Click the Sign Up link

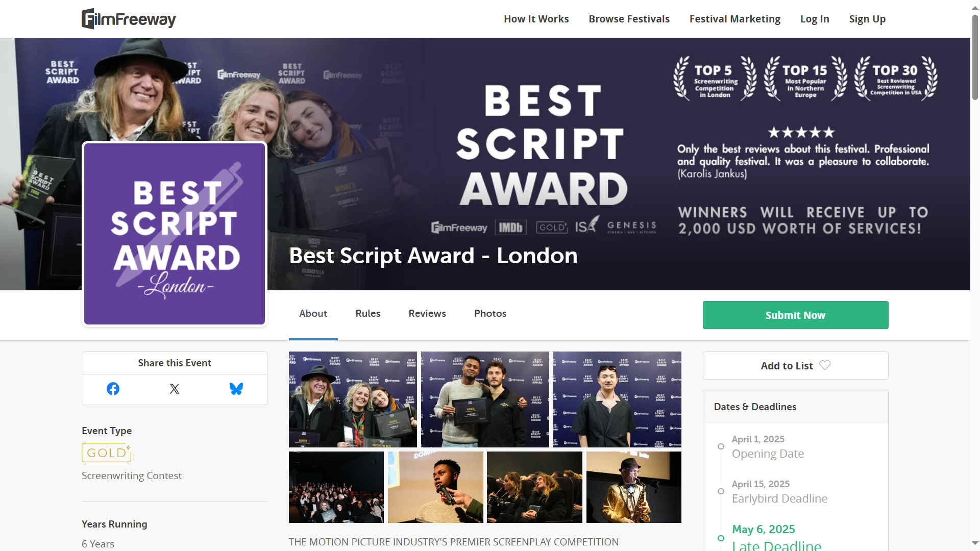click(x=867, y=19)
